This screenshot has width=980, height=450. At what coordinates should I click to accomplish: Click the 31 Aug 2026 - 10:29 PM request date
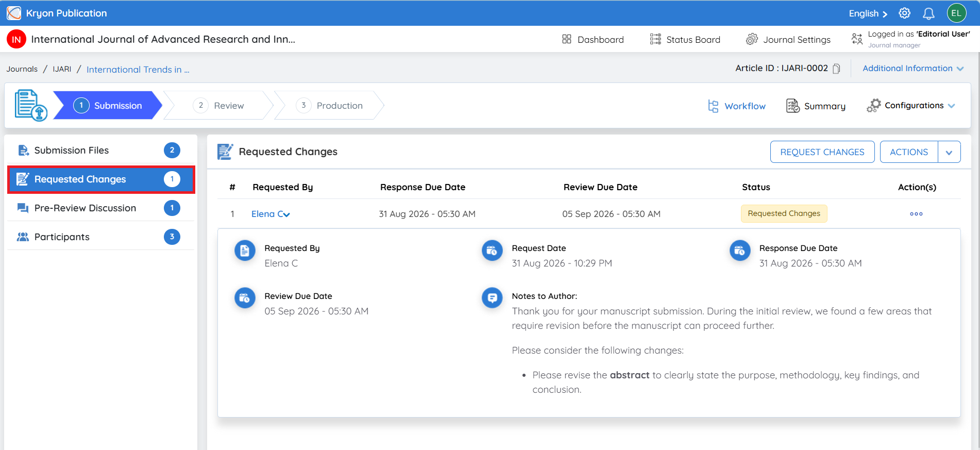click(562, 263)
